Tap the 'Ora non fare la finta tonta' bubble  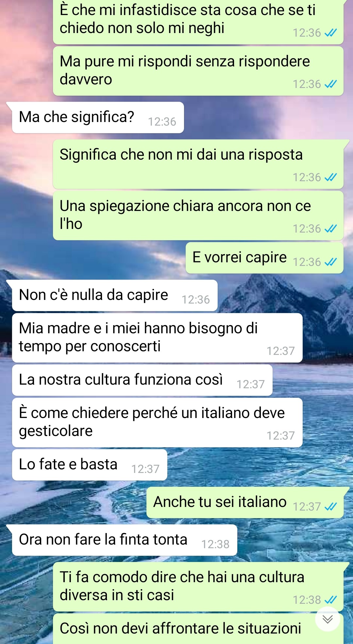[125, 540]
